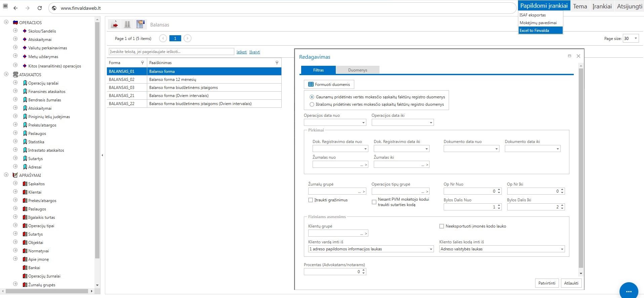
Task: Click the search text input field
Action: (x=171, y=52)
